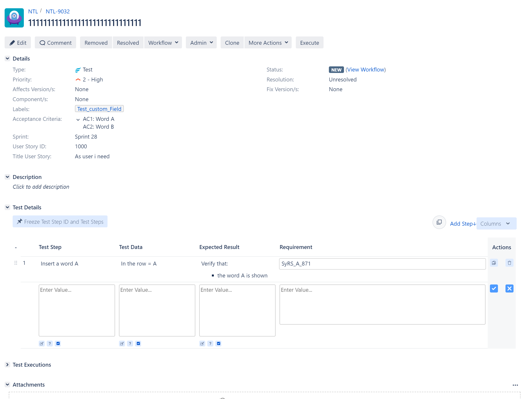Click the empty Test Data value field
The image size is (532, 399).
tap(157, 310)
